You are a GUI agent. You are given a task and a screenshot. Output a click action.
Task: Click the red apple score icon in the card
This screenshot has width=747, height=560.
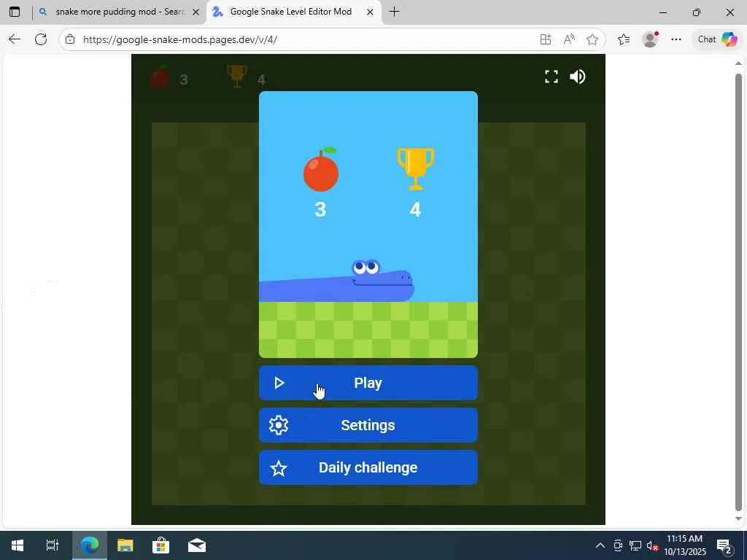click(321, 169)
